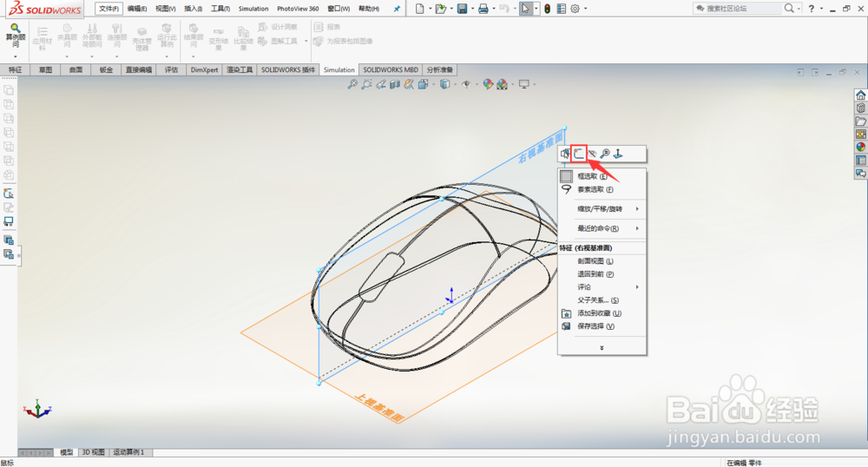This screenshot has width=868, height=467.
Task: Pin the menu bar with pushpin
Action: coord(397,9)
